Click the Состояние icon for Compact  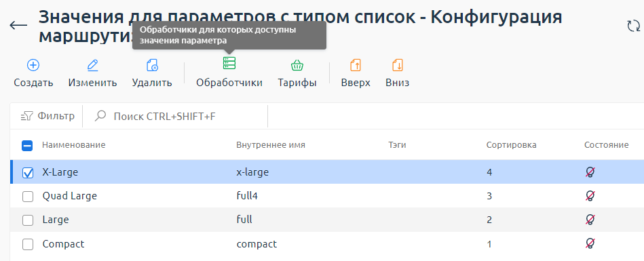590,244
